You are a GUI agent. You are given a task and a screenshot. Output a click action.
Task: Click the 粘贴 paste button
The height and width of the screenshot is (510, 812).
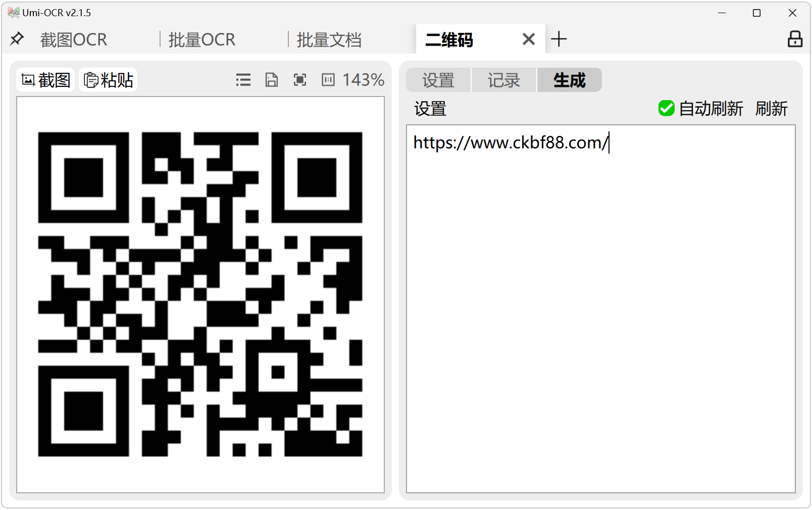coord(108,80)
